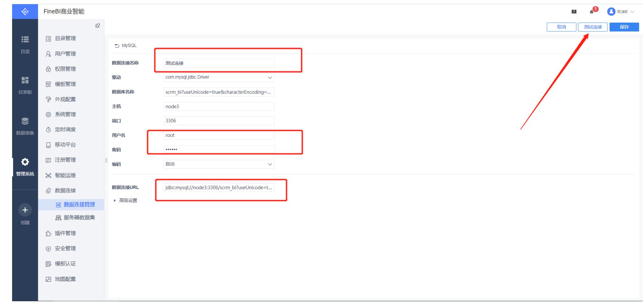Click the FineBI logo icon

pos(25,11)
